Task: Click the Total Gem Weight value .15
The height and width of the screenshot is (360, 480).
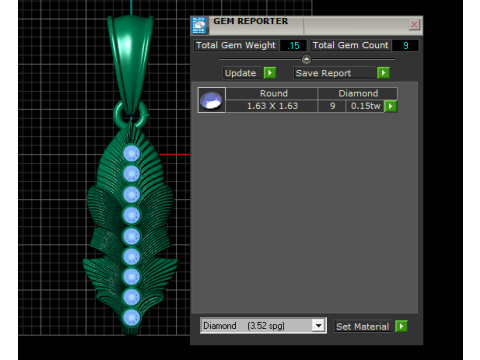Action: (294, 46)
